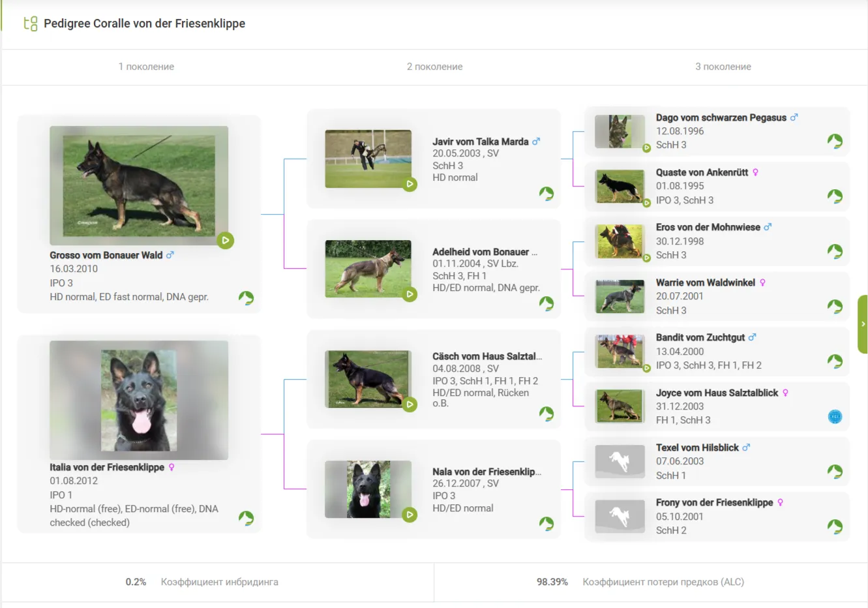This screenshot has height=608, width=868.
Task: Click green leaf icon for Italia von der Friesenklippe
Action: pyautogui.click(x=246, y=519)
